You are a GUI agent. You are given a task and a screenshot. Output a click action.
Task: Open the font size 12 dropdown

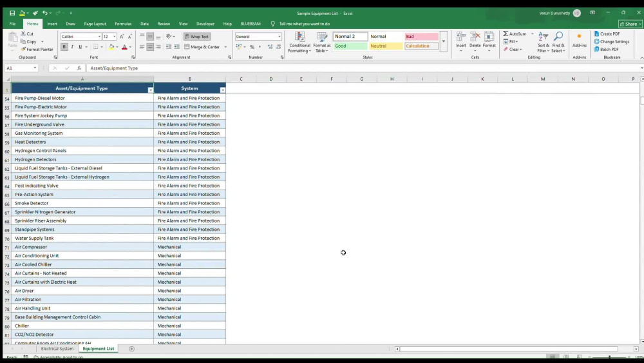point(115,37)
